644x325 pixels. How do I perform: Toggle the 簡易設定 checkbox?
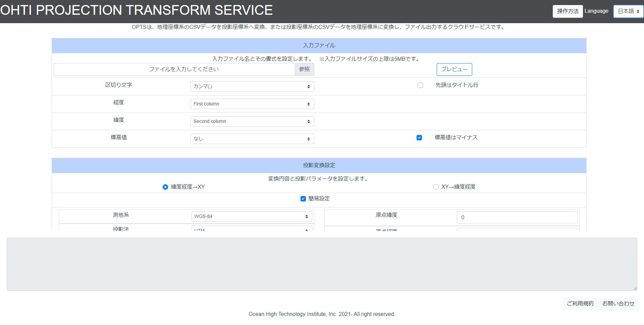(303, 199)
